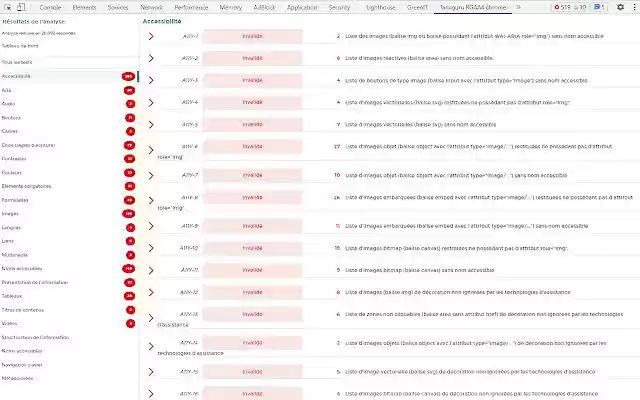Screen dimensions: 640x400
Task: Click the blue issues counter icon
Action: 599,7
